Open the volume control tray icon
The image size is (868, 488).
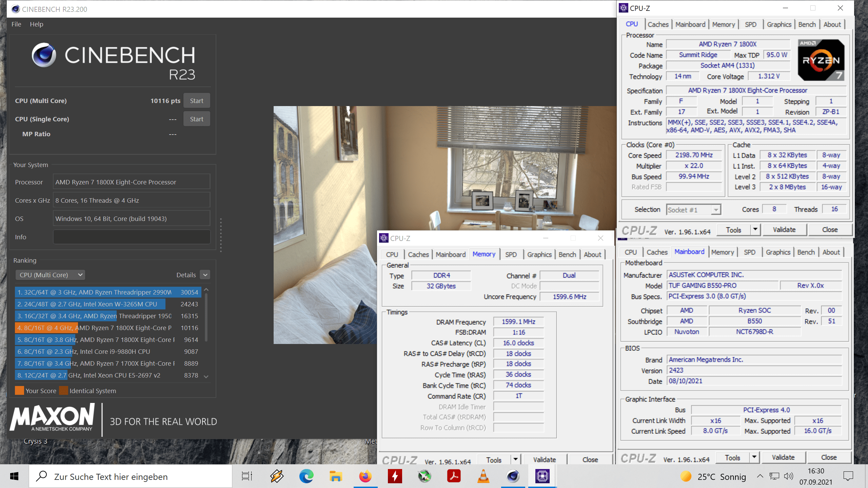tap(789, 476)
